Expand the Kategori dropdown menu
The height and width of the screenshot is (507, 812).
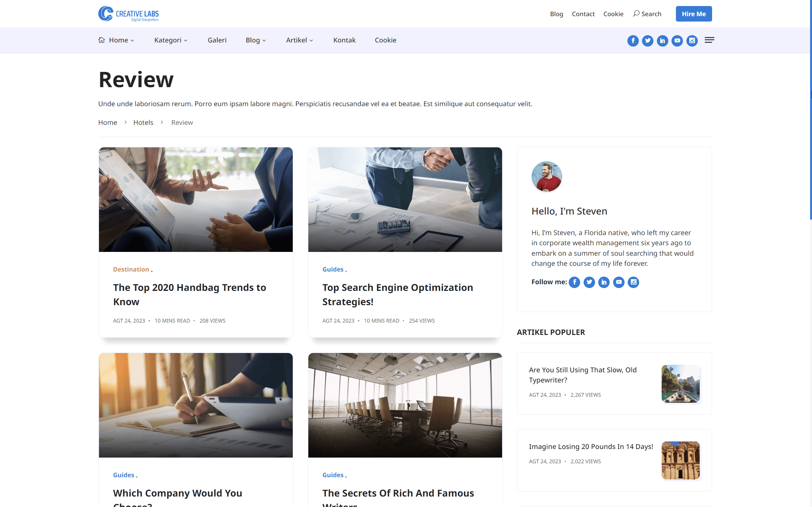pos(171,40)
